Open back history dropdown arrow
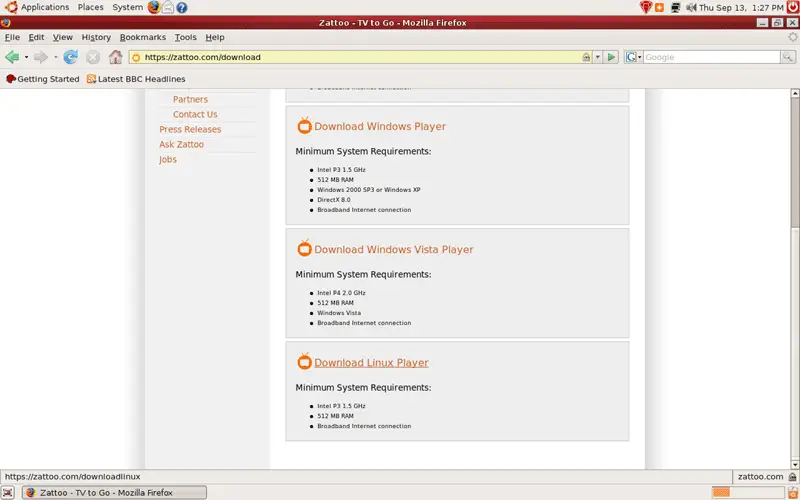The image size is (800, 500). 26,57
